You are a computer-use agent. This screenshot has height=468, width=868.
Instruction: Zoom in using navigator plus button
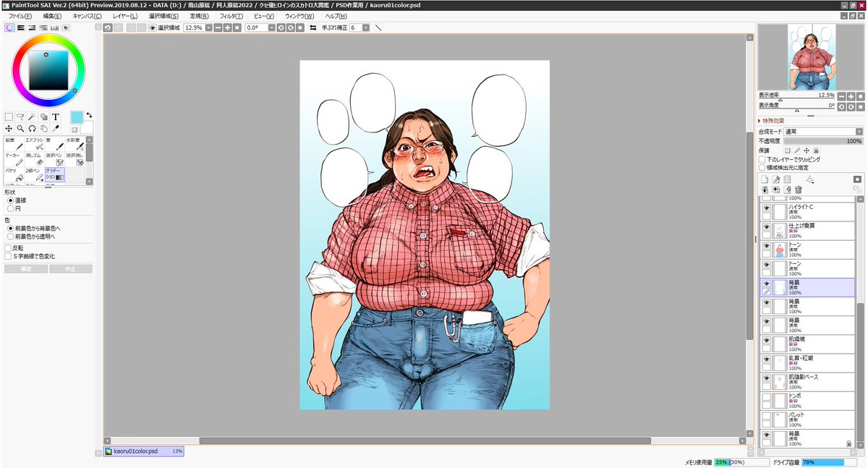click(x=851, y=95)
